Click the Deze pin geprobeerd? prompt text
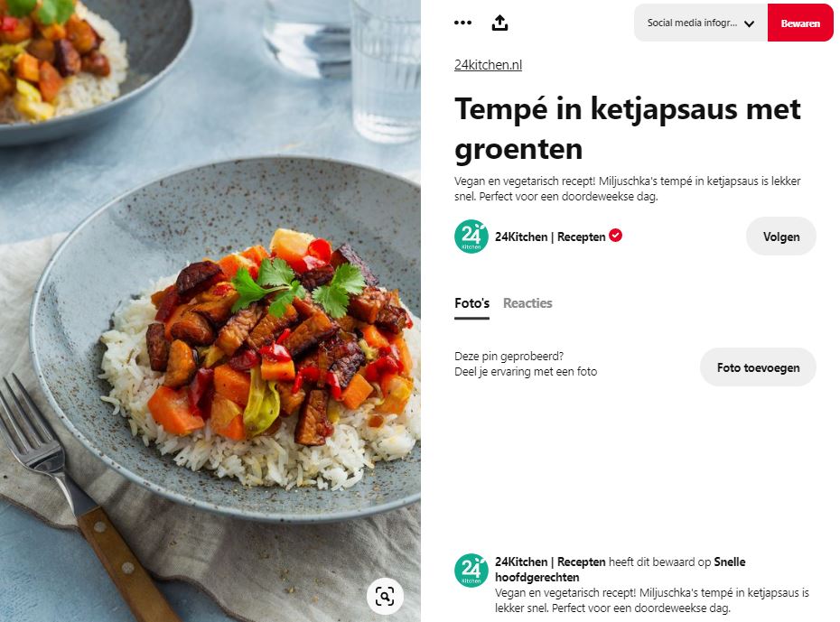This screenshot has height=622, width=840. (x=509, y=356)
